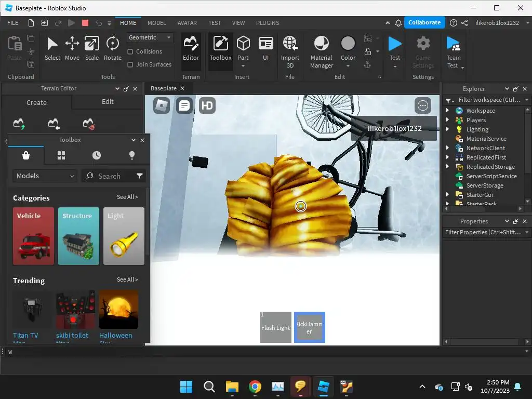The image size is (532, 399).
Task: Pick the Rotate tool
Action: [113, 48]
